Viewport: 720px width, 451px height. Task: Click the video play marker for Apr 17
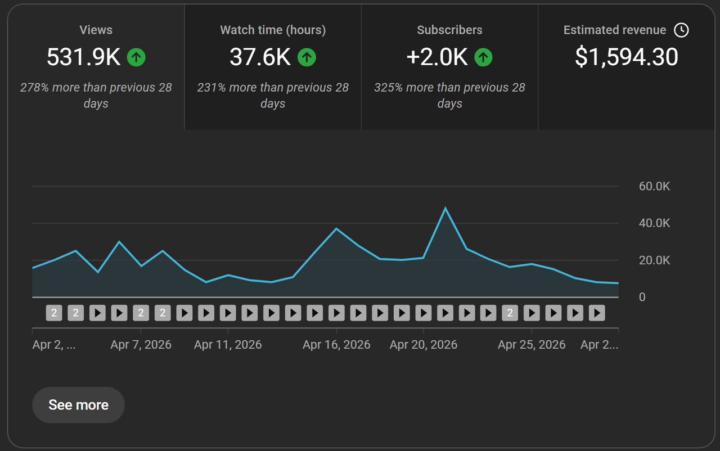(x=358, y=313)
